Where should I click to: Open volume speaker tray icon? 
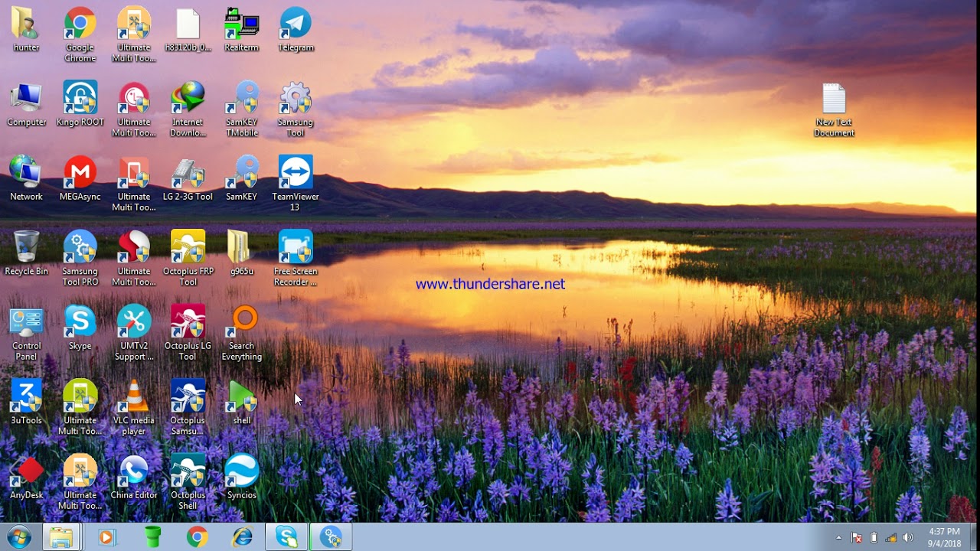(909, 538)
